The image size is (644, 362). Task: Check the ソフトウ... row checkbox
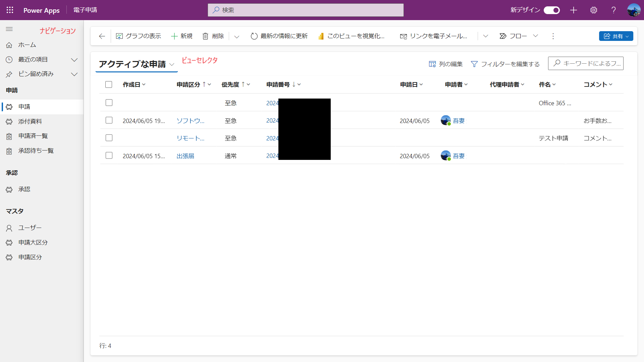109,120
